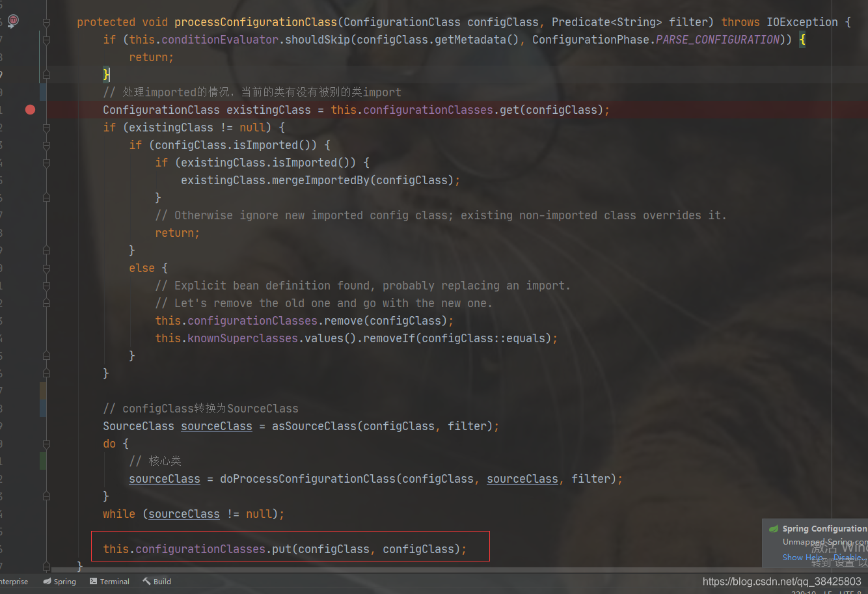Collapse the else block fold marker
The width and height of the screenshot is (868, 594).
pos(46,268)
